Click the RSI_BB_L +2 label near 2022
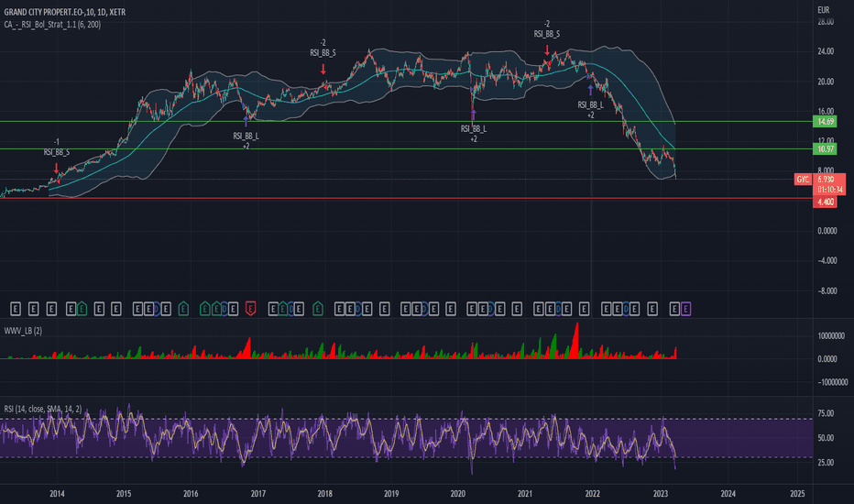Screen dimensions: 854x504 point(591,110)
